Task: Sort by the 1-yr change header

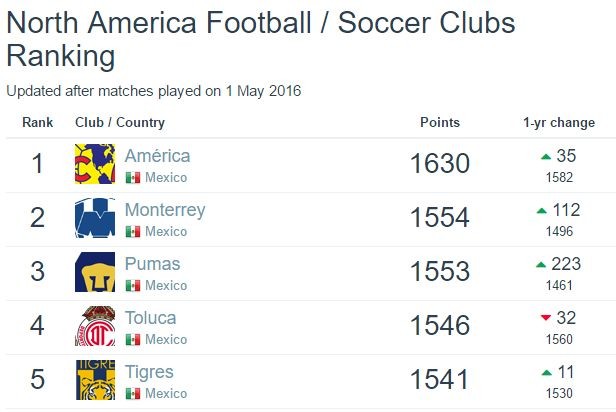Action: click(558, 123)
